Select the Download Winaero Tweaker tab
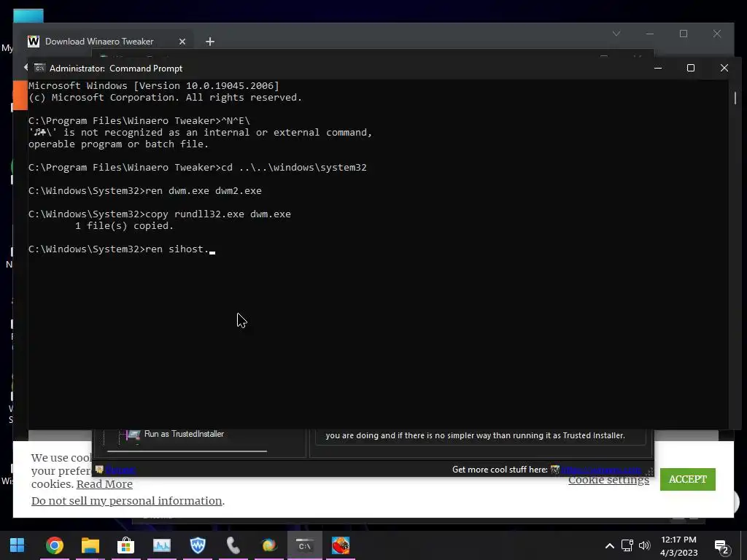Image resolution: width=747 pixels, height=560 pixels. tap(99, 42)
